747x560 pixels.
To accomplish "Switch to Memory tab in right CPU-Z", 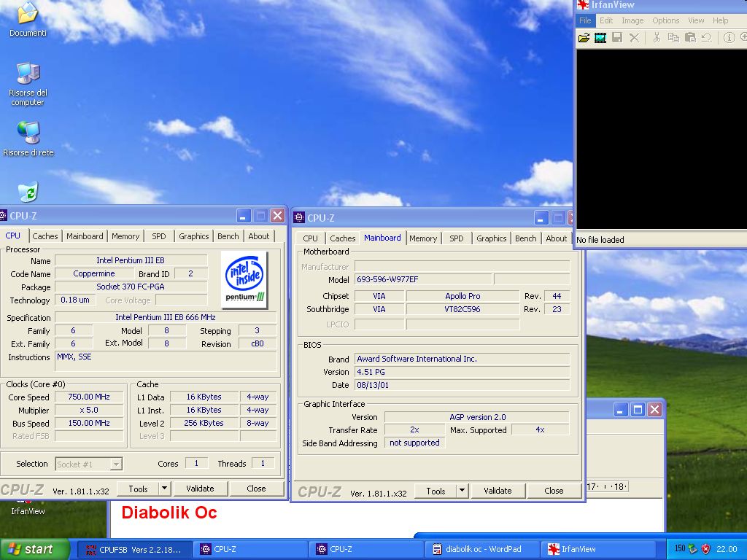I will point(423,238).
